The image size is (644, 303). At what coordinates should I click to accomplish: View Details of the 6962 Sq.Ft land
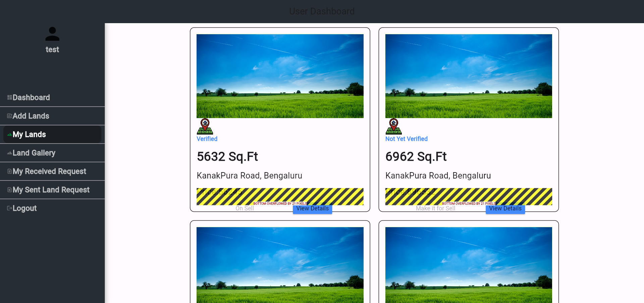click(505, 209)
